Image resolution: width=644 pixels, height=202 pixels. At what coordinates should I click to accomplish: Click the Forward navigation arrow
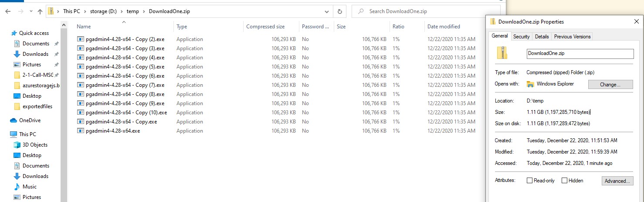coord(20,11)
